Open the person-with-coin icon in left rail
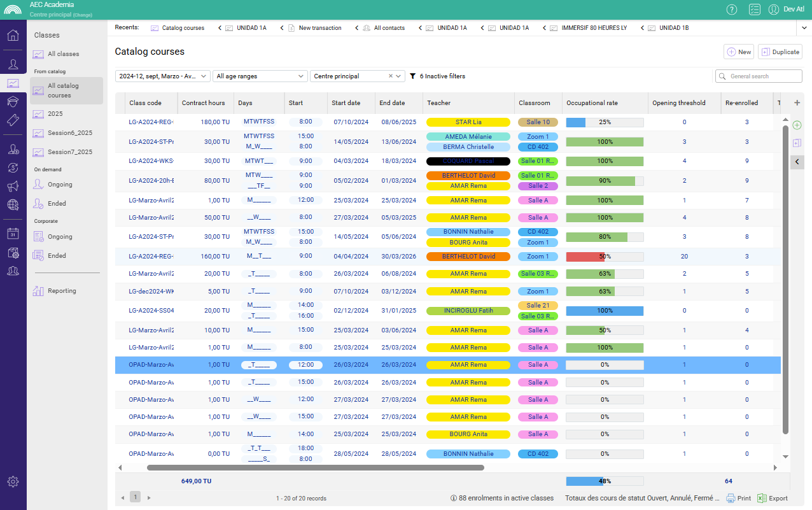Screen dimensions: 812x510 tap(13, 149)
